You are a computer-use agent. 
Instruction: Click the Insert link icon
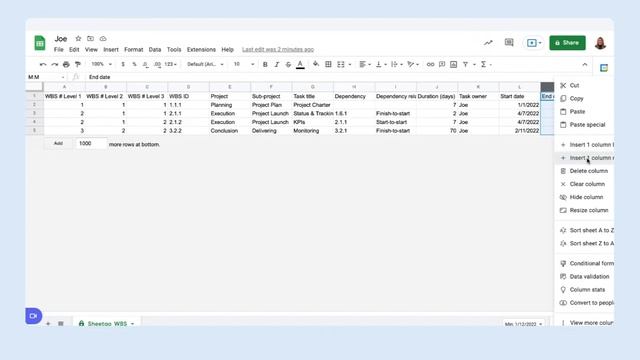(430, 64)
